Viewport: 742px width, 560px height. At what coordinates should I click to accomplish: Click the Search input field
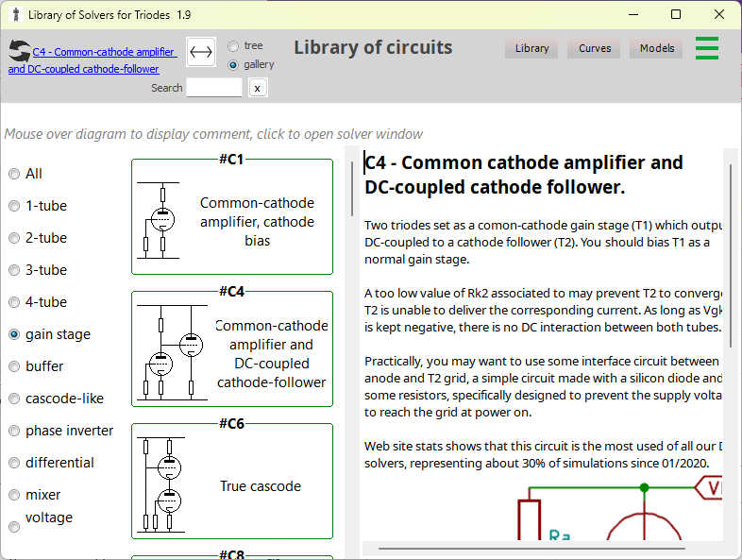tap(214, 88)
